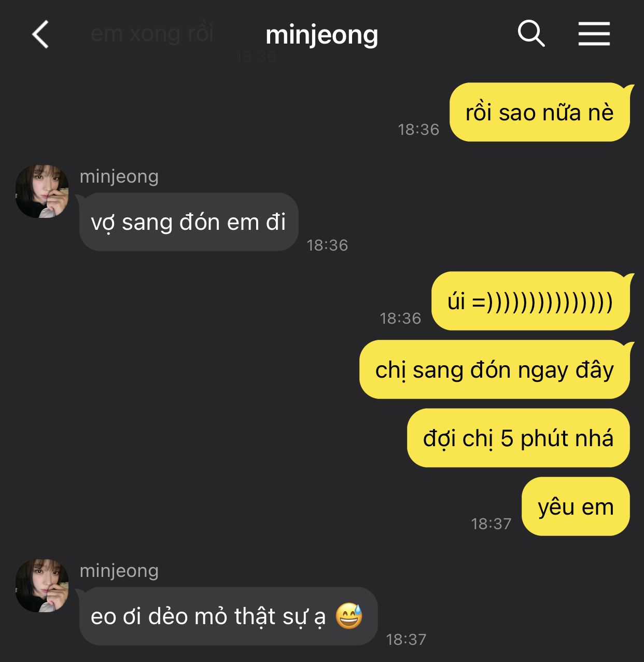
Task: Open the hamburger menu icon
Action: 594,34
